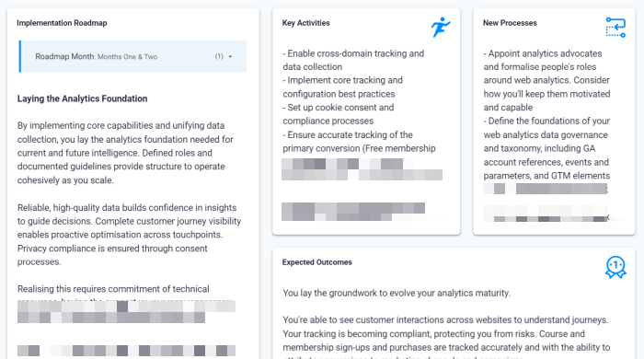Click the line 'Realising this requires commitment of technical'
This screenshot has width=644, height=359.
(113, 289)
